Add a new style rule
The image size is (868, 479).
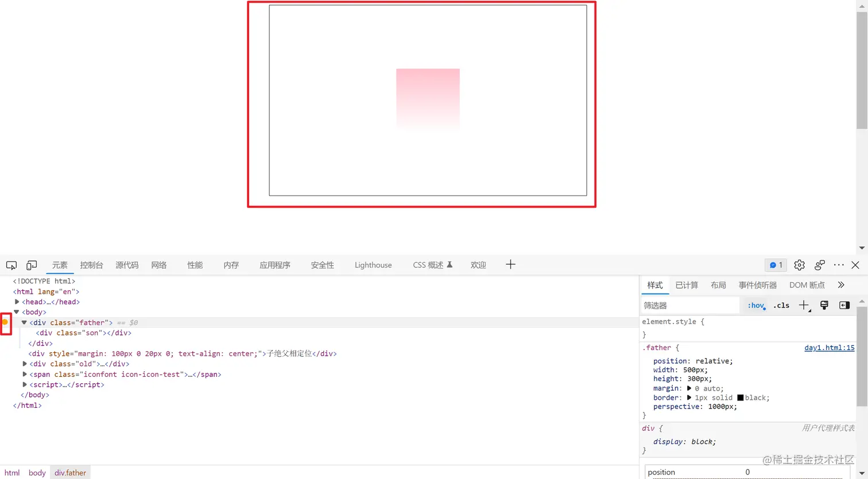pos(804,305)
